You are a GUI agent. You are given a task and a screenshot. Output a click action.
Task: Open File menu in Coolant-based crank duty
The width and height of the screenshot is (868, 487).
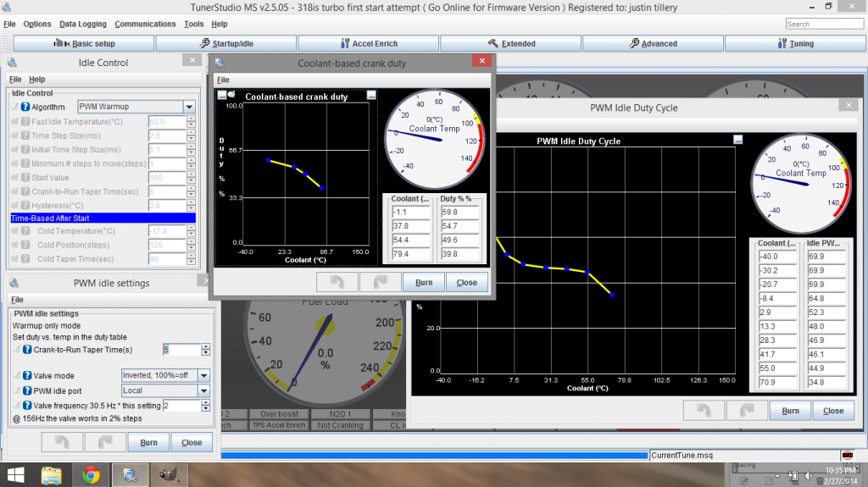pyautogui.click(x=223, y=80)
